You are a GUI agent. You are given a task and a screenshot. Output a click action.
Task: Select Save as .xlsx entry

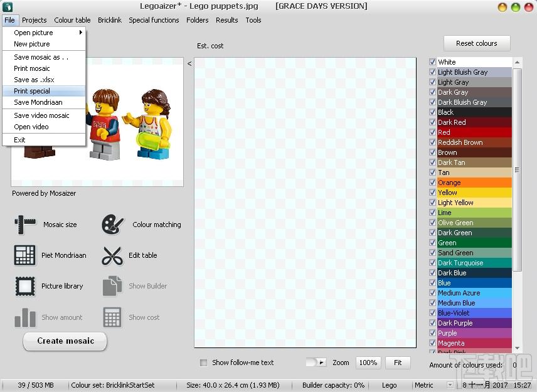point(44,80)
